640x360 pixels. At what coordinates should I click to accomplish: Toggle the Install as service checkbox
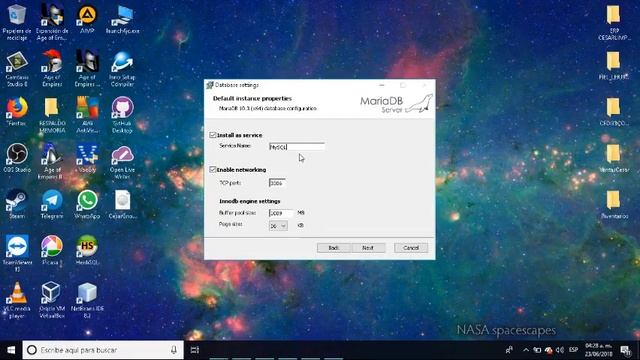(x=213, y=135)
